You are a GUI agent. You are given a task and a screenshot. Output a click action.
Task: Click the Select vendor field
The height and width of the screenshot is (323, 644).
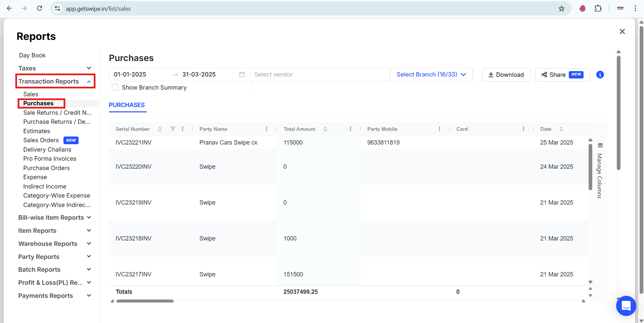320,74
